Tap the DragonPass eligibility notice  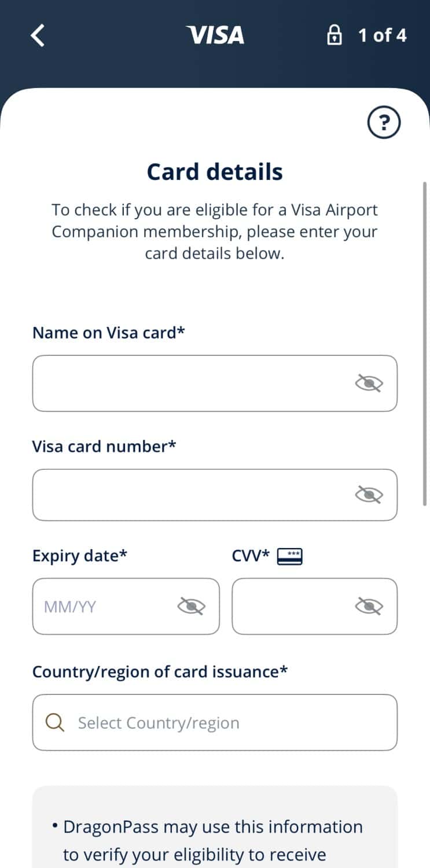[213, 840]
